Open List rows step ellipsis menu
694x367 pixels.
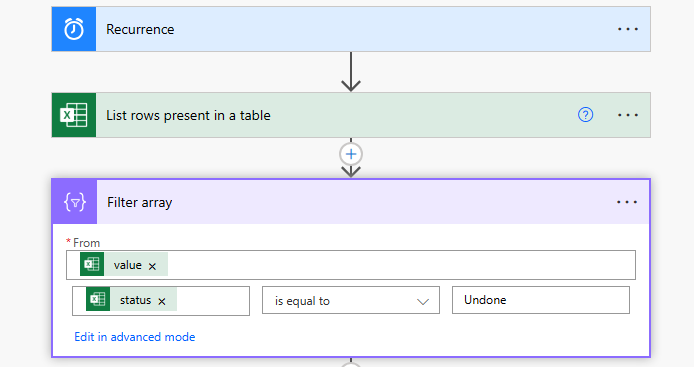click(628, 115)
